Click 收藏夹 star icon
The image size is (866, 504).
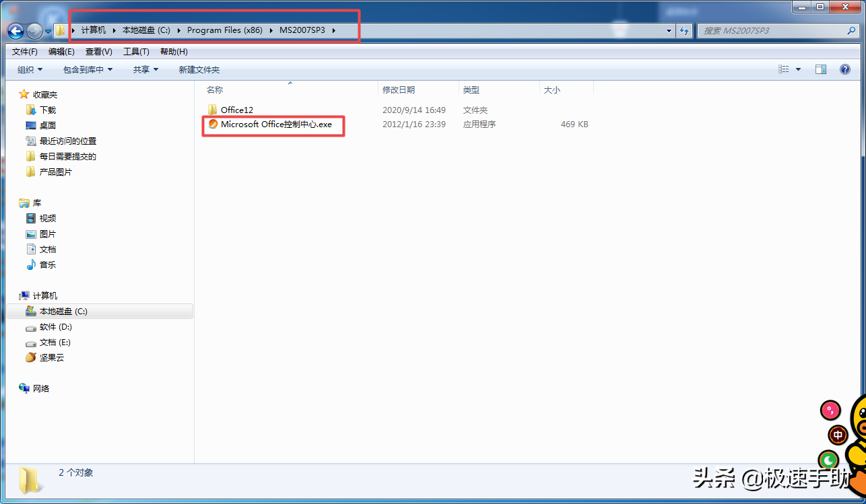click(x=24, y=94)
